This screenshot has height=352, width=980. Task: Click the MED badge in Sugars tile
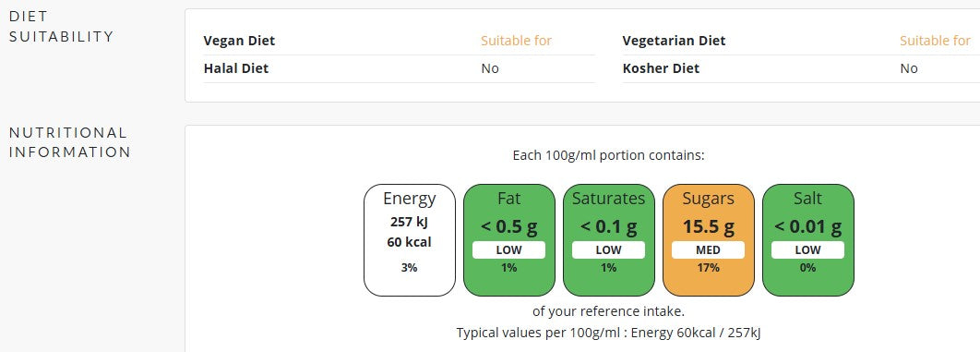point(708,250)
